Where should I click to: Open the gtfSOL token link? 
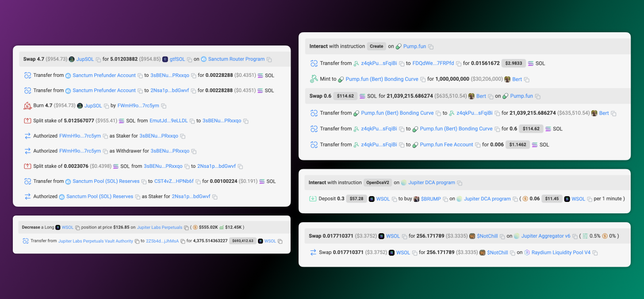(x=177, y=59)
